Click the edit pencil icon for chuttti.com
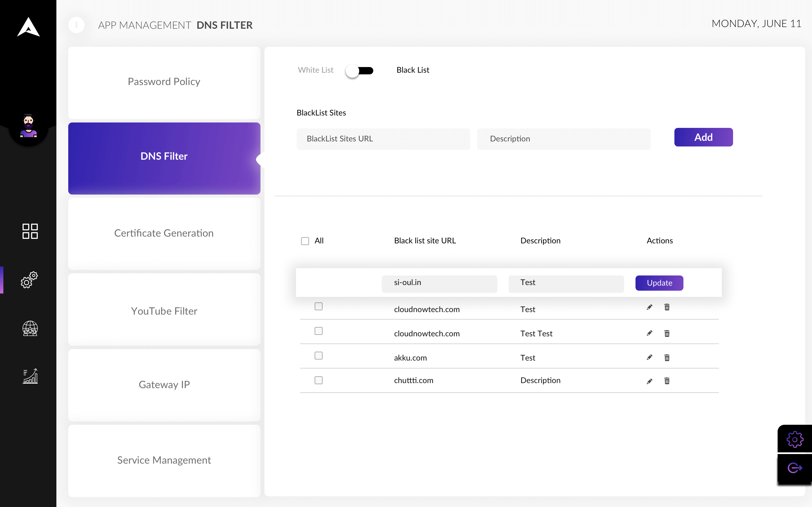 point(650,380)
